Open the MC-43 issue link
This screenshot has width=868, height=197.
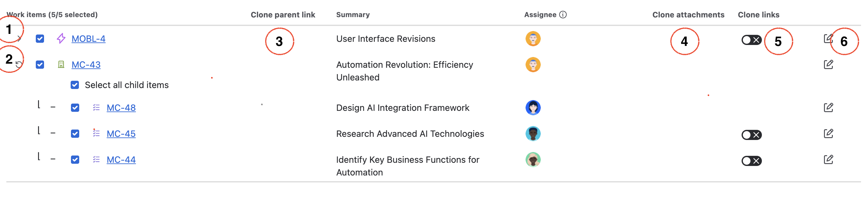coord(86,65)
